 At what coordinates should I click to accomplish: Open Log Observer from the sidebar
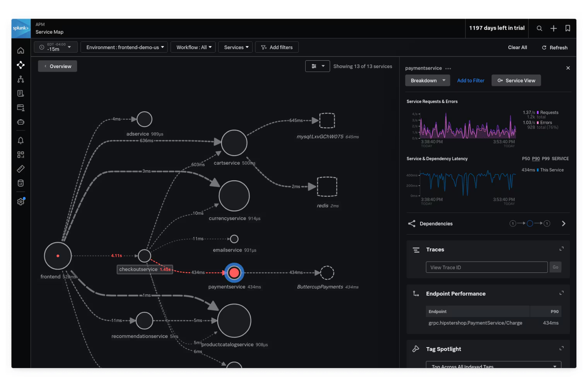pyautogui.click(x=21, y=93)
